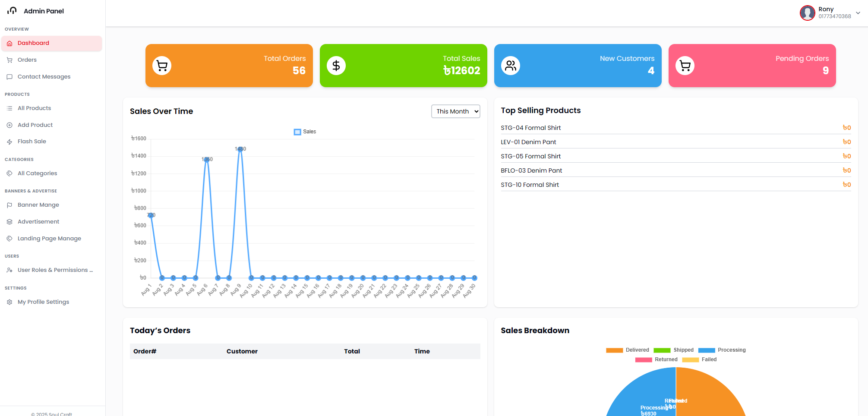Click the Total Orders cart icon

point(162,66)
